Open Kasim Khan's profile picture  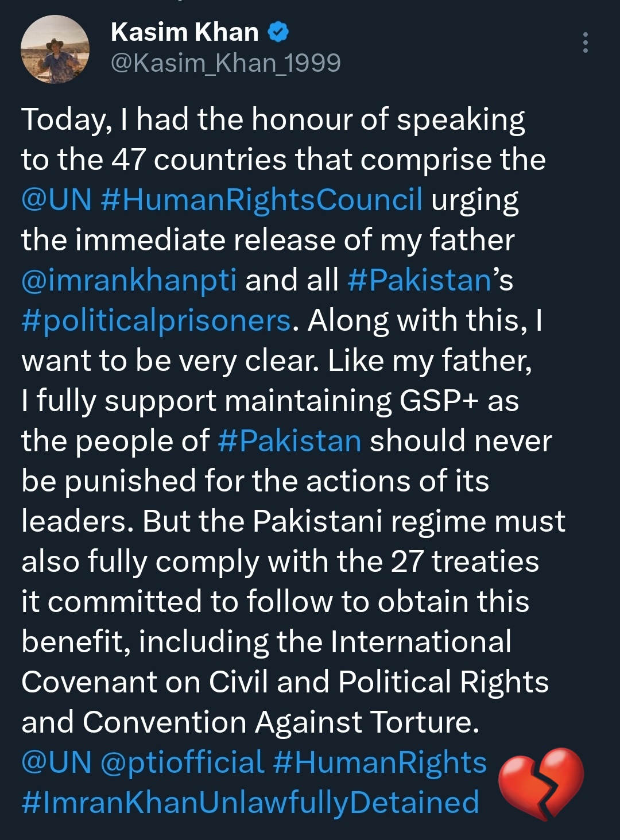click(55, 50)
